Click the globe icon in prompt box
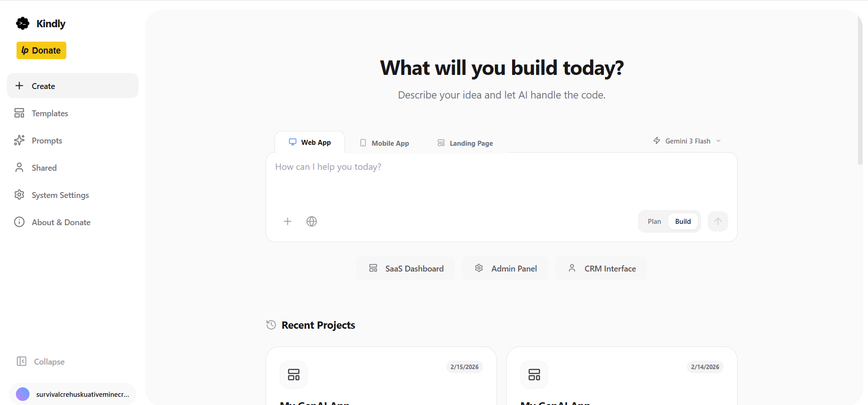Screen dimensions: 868x405 [311, 221]
